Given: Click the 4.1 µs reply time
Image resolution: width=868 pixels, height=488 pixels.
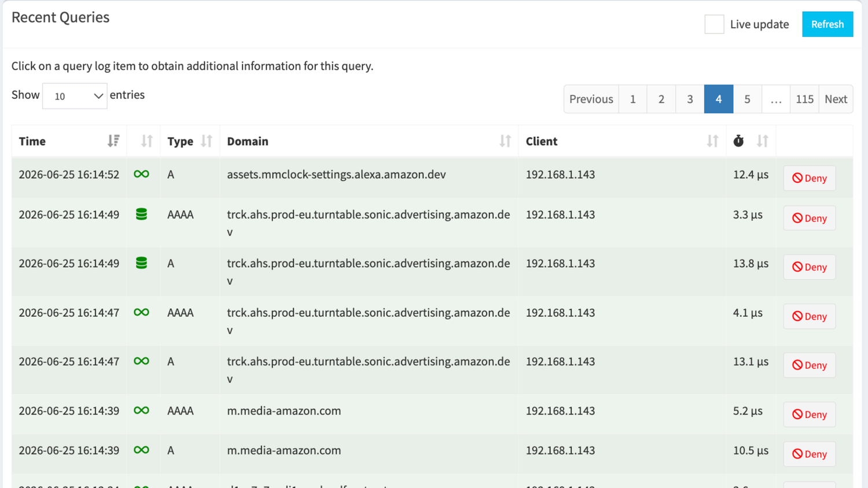Looking at the screenshot, I should coord(748,313).
